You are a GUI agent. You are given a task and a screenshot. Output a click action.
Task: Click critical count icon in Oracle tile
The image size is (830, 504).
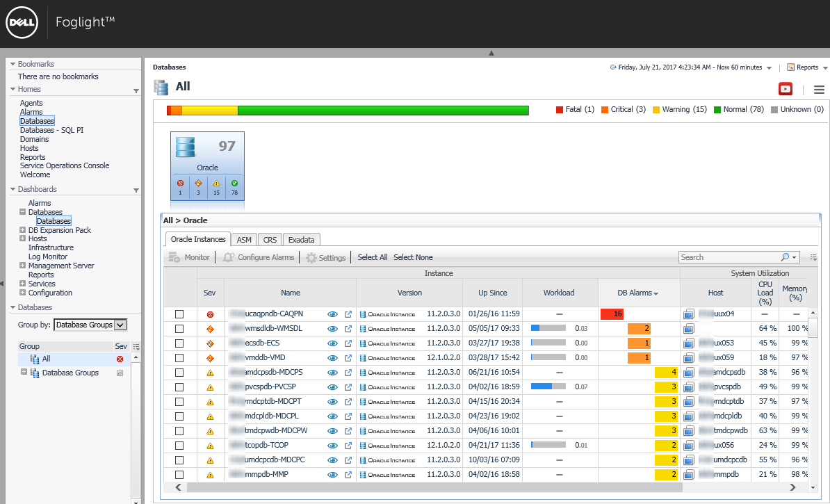click(199, 183)
